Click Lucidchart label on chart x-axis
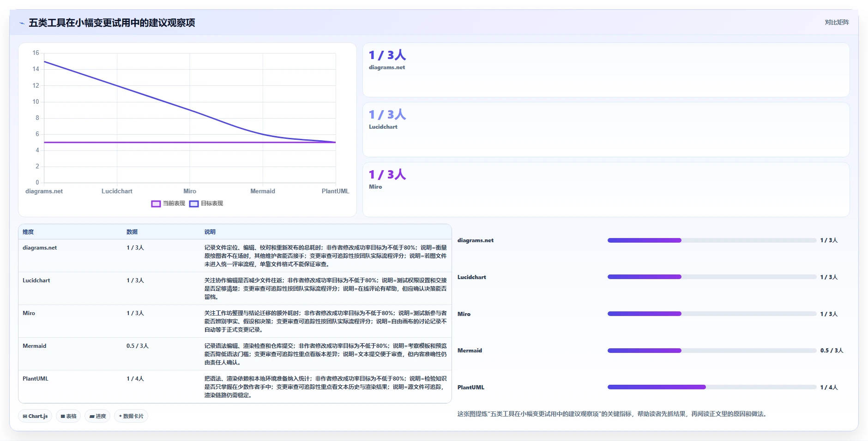The image size is (868, 441). click(x=117, y=191)
